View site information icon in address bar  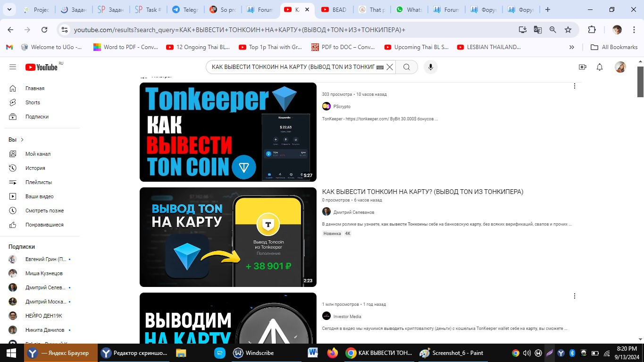pyautogui.click(x=65, y=30)
